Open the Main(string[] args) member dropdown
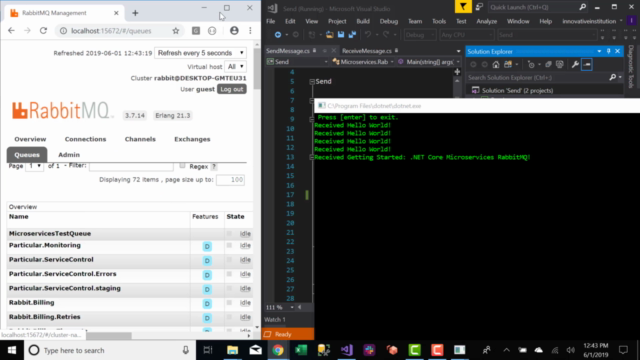Screen dimensions: 640x360 tap(429, 62)
